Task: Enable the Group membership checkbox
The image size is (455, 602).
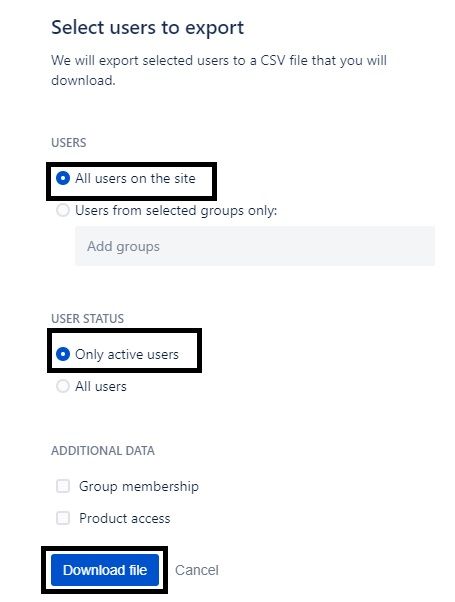Action: click(63, 486)
